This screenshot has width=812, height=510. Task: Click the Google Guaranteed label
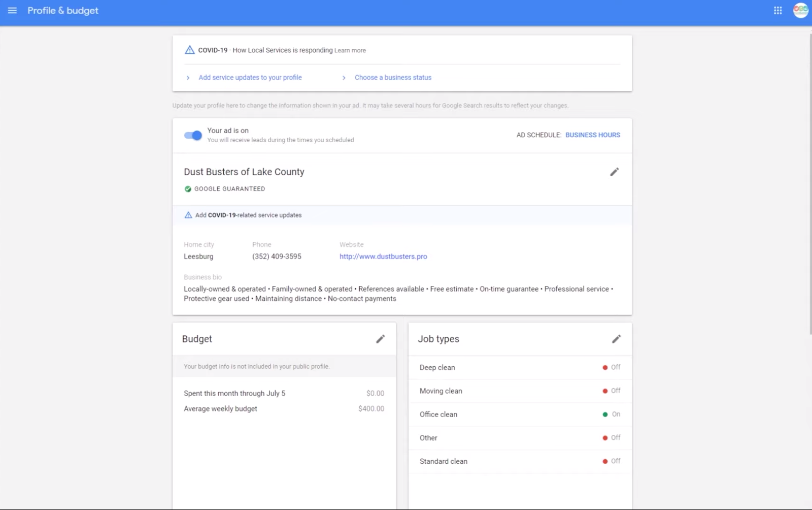click(229, 189)
